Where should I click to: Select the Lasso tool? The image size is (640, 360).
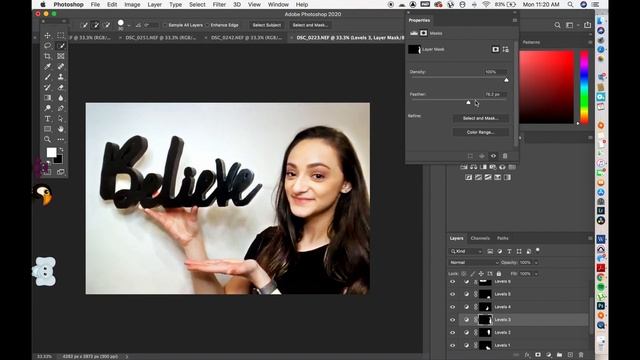pos(47,46)
